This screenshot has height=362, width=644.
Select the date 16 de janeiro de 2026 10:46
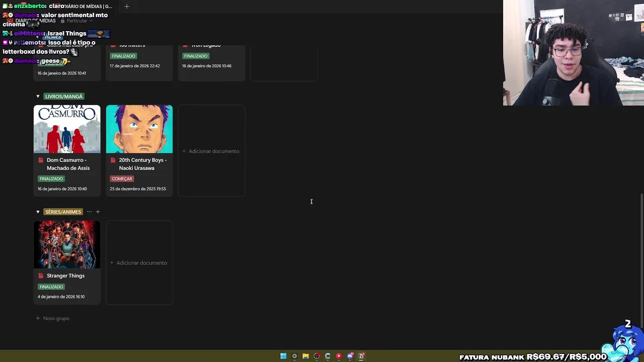pos(207,66)
